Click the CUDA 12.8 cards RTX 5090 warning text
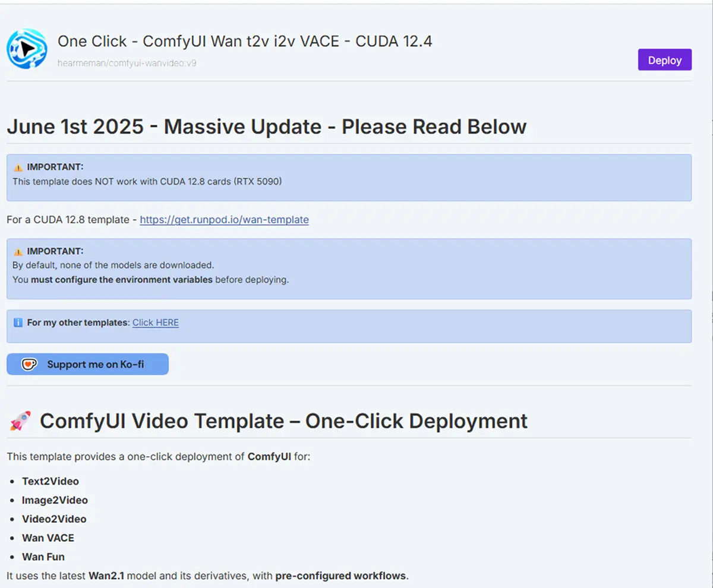 tap(147, 181)
